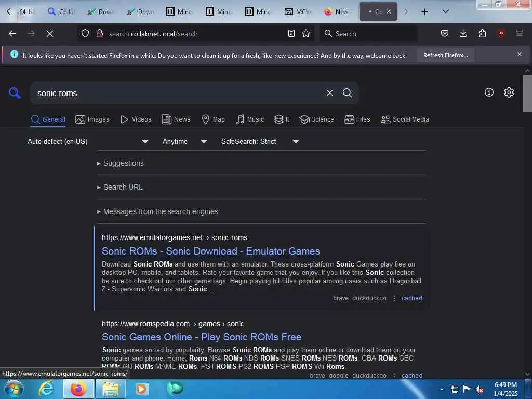Toggle reader view icon in address bar
Image resolution: width=532 pixels, height=399 pixels.
[291, 33]
